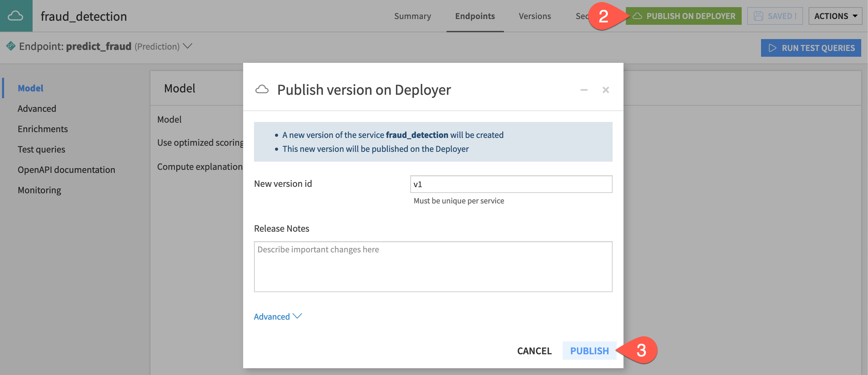Select Enrichments in the left sidebar
The image size is (868, 375).
pos(43,129)
